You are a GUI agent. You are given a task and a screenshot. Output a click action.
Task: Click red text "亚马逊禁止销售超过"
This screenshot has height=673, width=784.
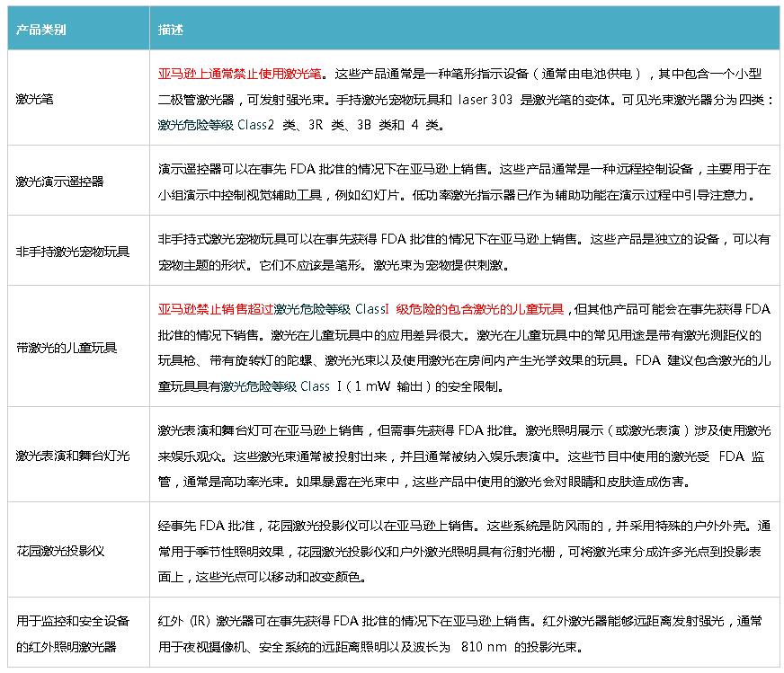[215, 309]
